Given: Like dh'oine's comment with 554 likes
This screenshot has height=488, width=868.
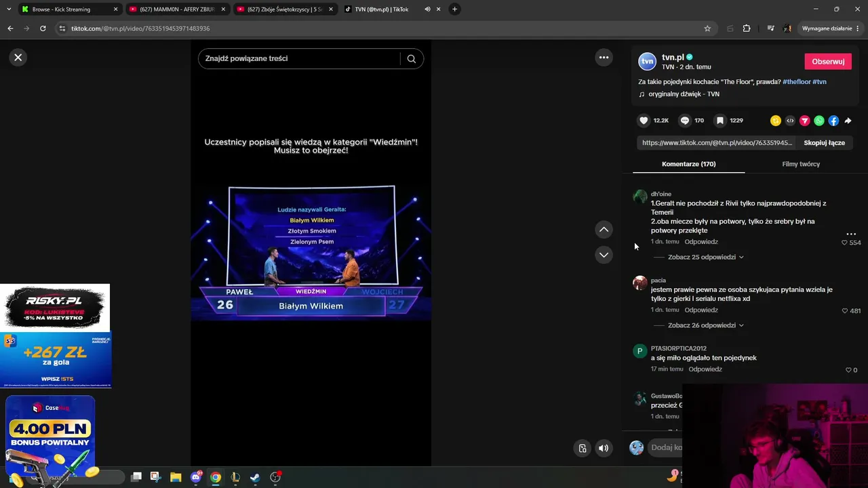Looking at the screenshot, I should point(844,243).
